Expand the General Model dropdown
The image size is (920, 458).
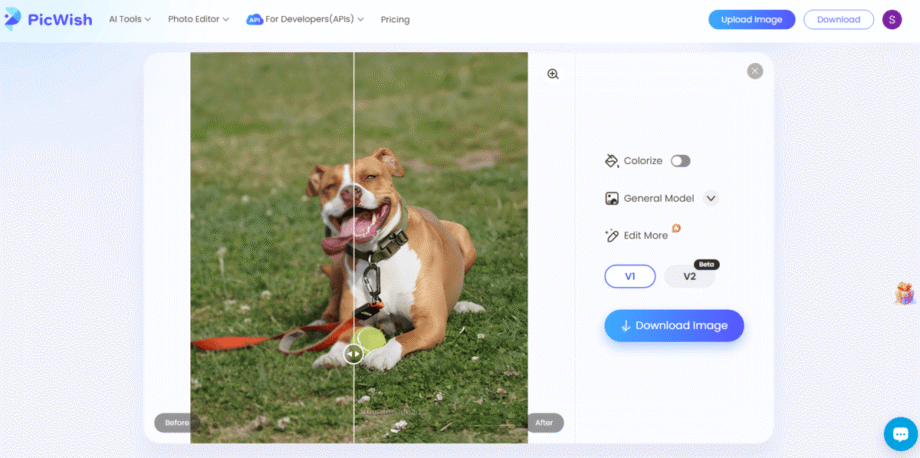coord(711,198)
